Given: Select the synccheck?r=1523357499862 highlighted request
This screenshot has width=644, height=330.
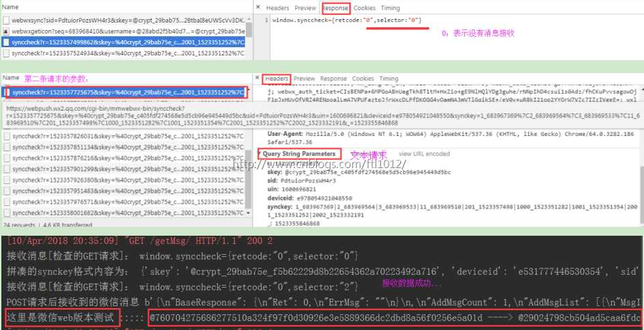Looking at the screenshot, I should tap(123, 42).
